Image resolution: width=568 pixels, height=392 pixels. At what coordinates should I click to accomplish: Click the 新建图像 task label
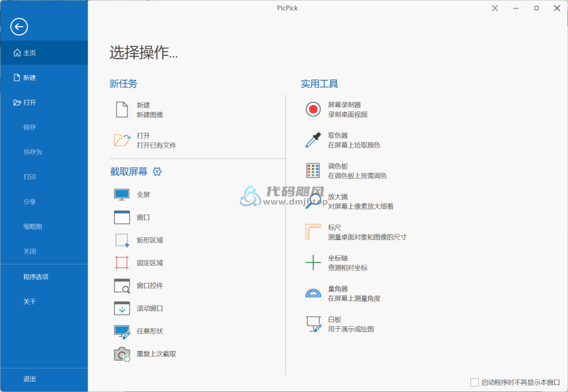click(150, 115)
